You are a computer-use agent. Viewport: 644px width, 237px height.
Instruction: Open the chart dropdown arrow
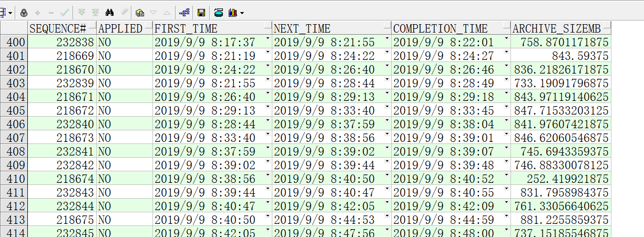241,13
